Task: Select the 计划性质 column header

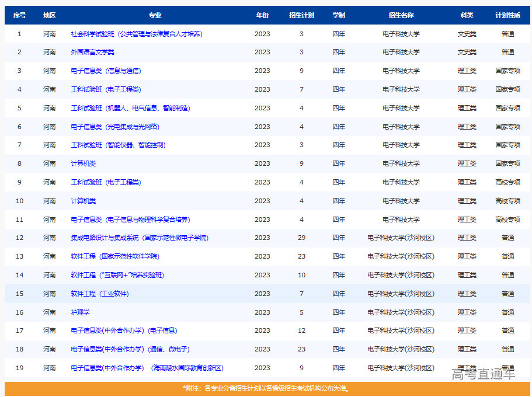Action: 507,15
